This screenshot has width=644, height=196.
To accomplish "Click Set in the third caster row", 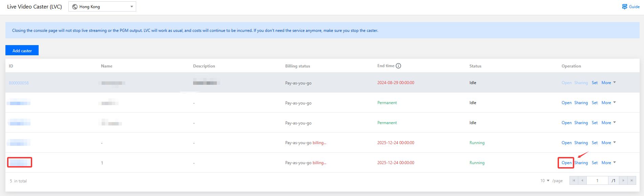I will point(595,123).
